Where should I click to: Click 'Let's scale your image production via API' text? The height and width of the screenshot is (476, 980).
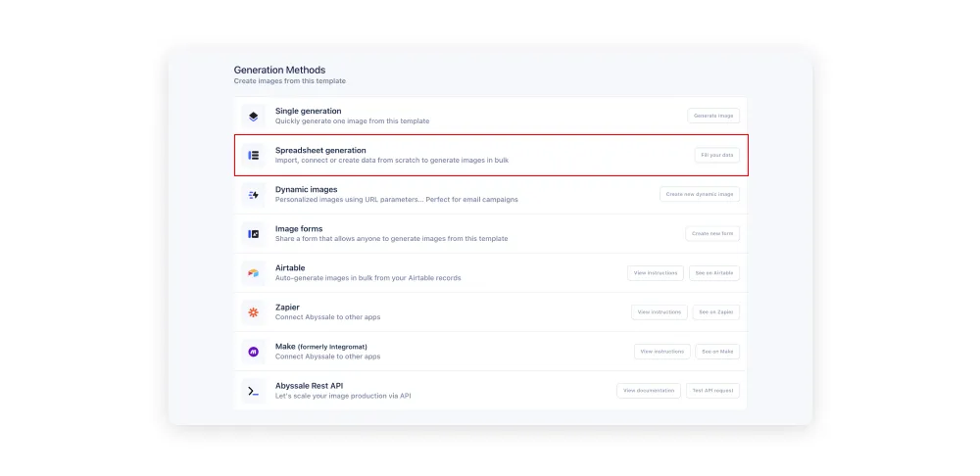[x=342, y=396]
